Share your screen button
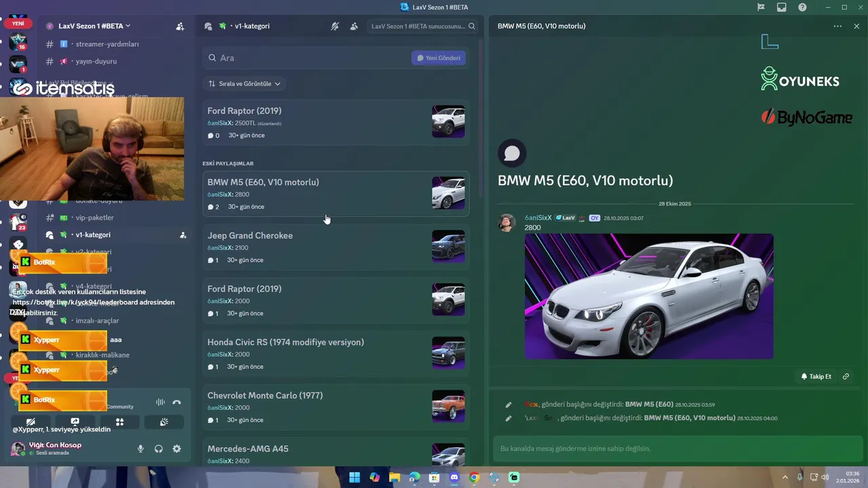The height and width of the screenshot is (488, 868). (x=75, y=422)
